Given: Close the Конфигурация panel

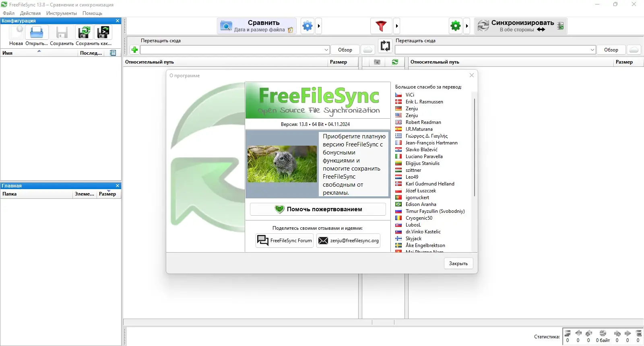Looking at the screenshot, I should (x=118, y=21).
